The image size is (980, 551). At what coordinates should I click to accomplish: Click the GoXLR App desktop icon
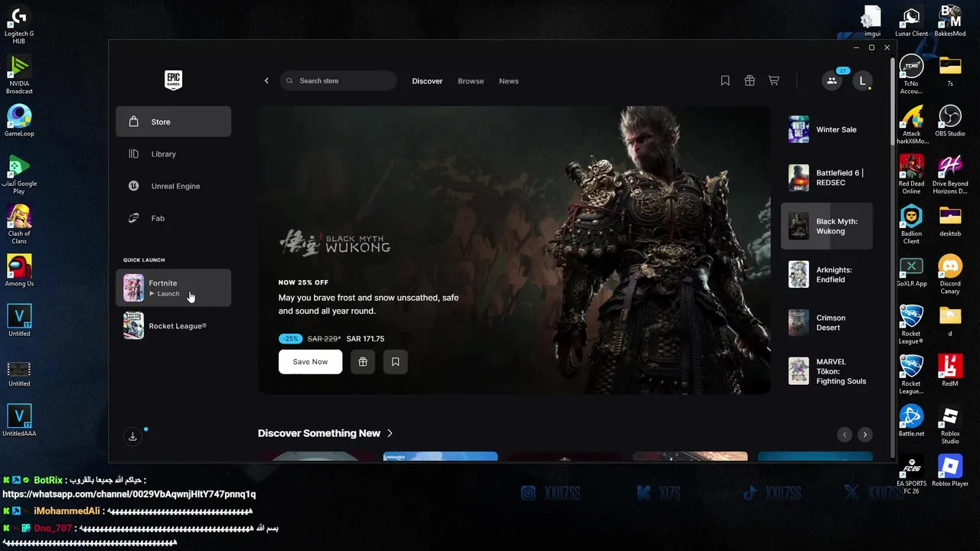coord(911,271)
